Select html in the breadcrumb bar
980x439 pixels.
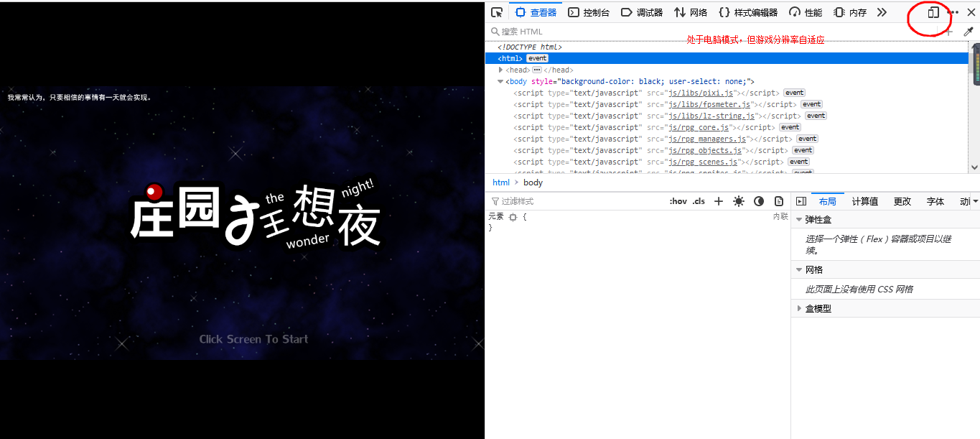tap(501, 182)
